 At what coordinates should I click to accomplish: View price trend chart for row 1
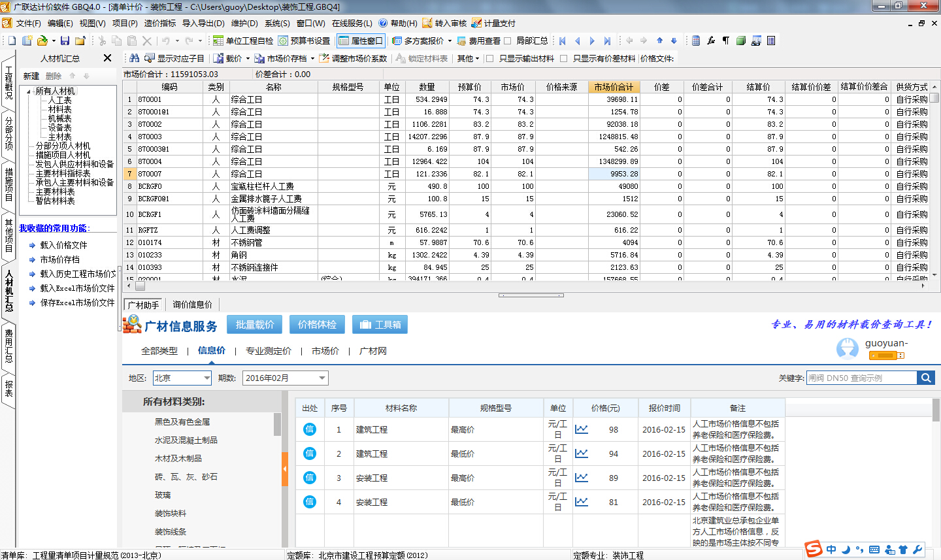(x=581, y=429)
